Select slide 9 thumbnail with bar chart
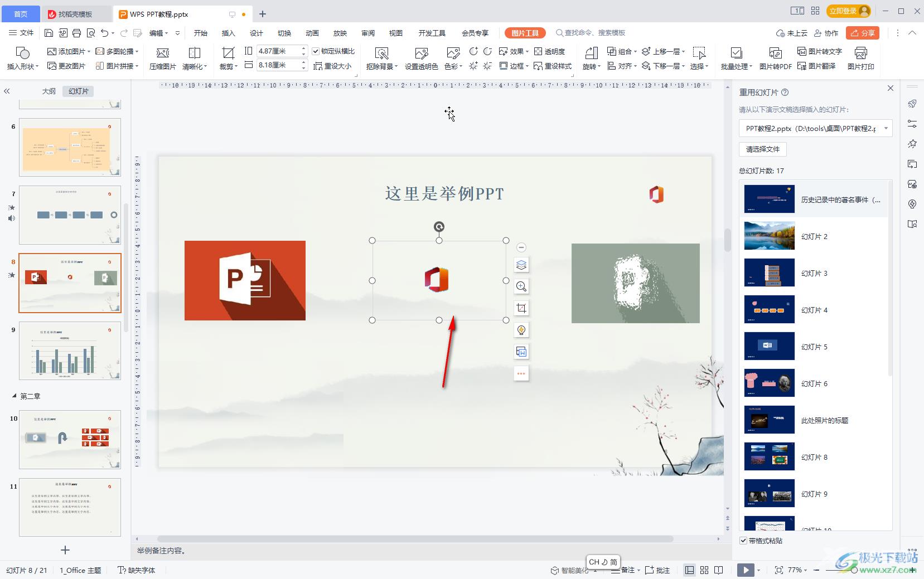Viewport: 924px width, 579px height. pos(70,351)
